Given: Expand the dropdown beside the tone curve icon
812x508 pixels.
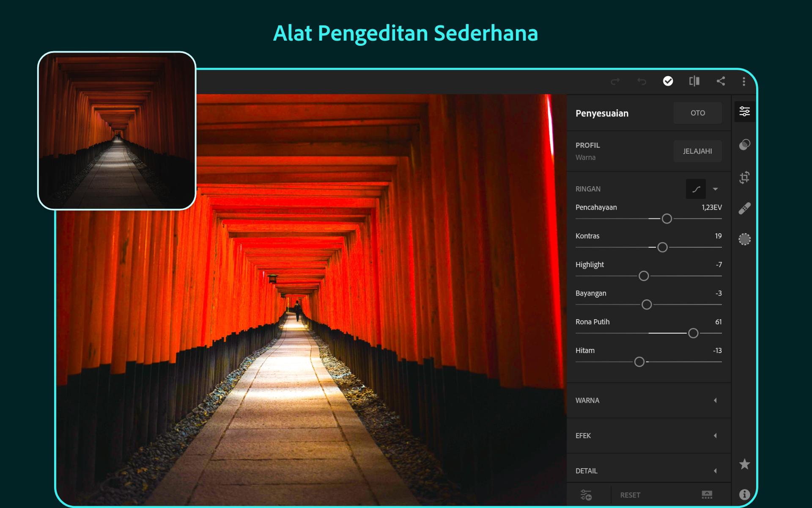Looking at the screenshot, I should (x=716, y=189).
